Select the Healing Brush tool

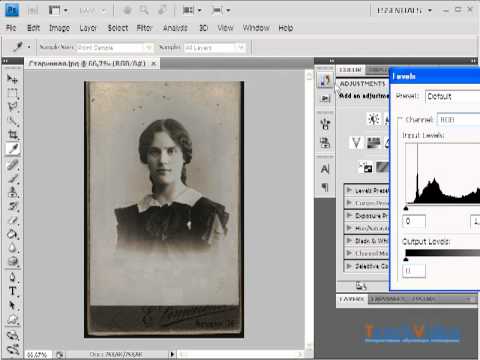12,165
